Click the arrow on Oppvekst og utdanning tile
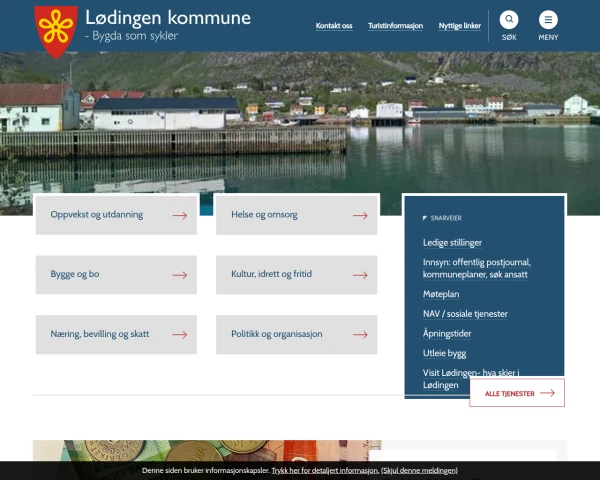The image size is (600, 480). (179, 215)
